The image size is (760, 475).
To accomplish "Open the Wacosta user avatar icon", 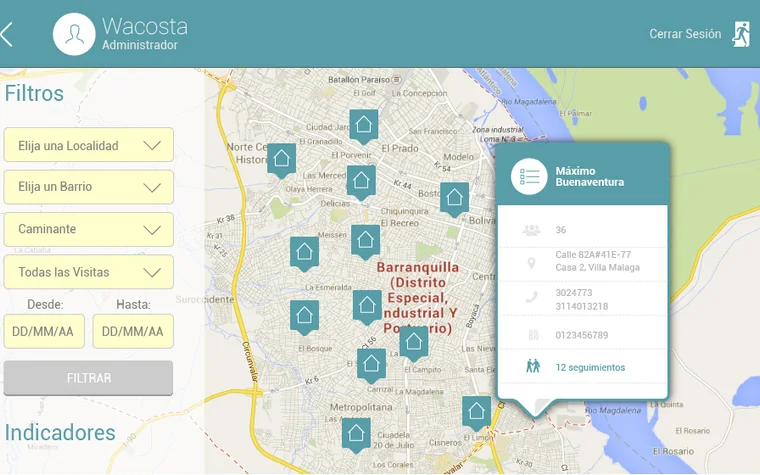I will coord(74,34).
